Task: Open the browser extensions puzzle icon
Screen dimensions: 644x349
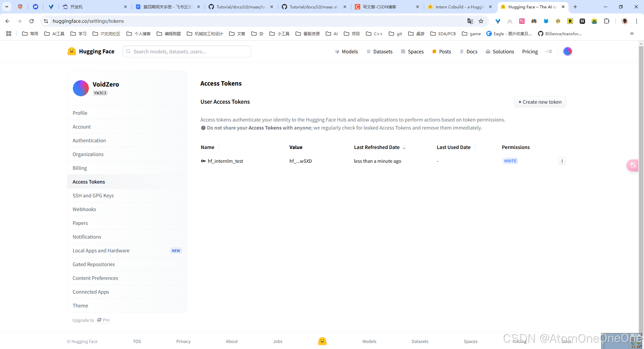Action: [606, 21]
